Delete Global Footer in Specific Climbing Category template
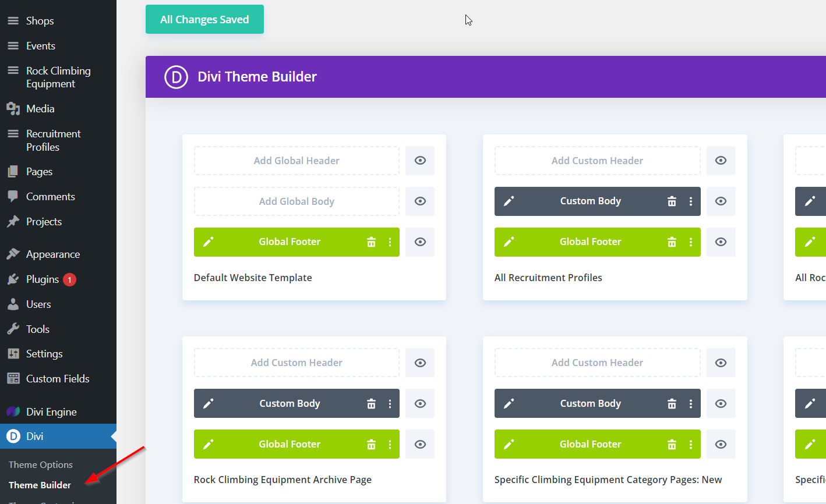The height and width of the screenshot is (504, 826). click(672, 445)
